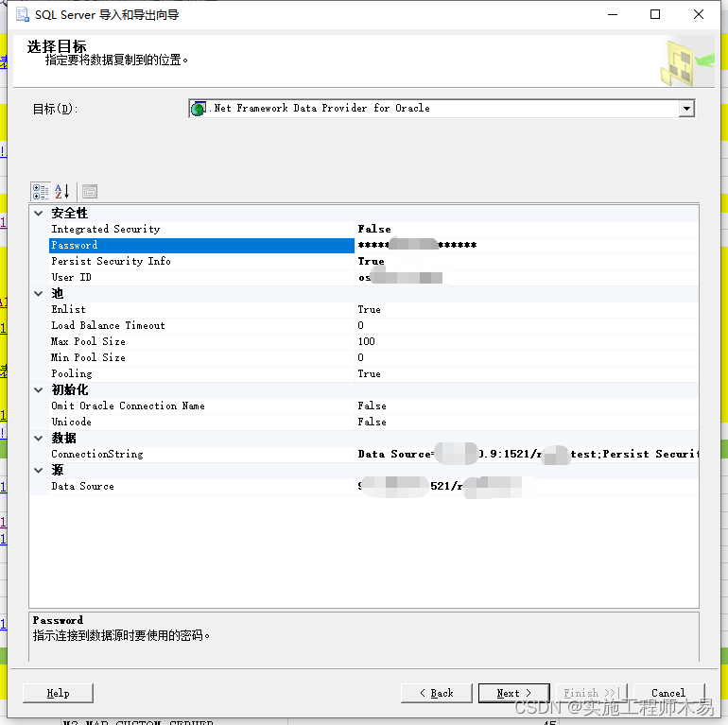Viewport: 728px width, 725px height.
Task: Click the Enlist True value
Action: click(x=527, y=310)
